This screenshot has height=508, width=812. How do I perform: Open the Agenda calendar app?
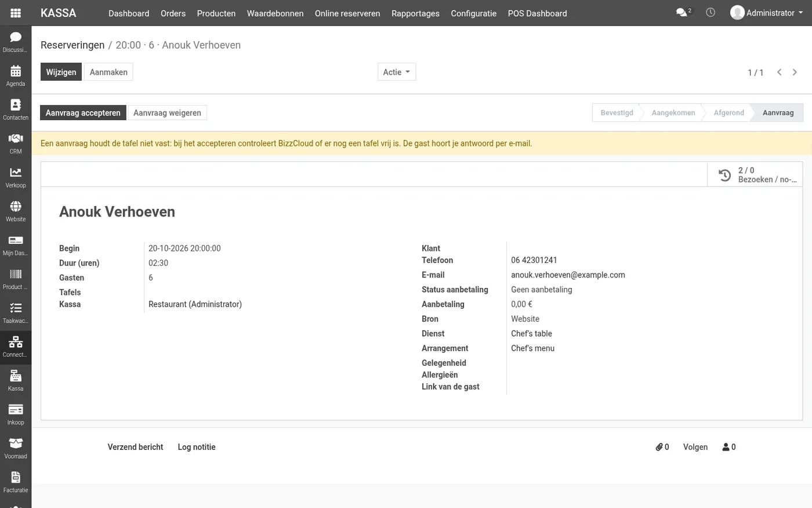[16, 76]
